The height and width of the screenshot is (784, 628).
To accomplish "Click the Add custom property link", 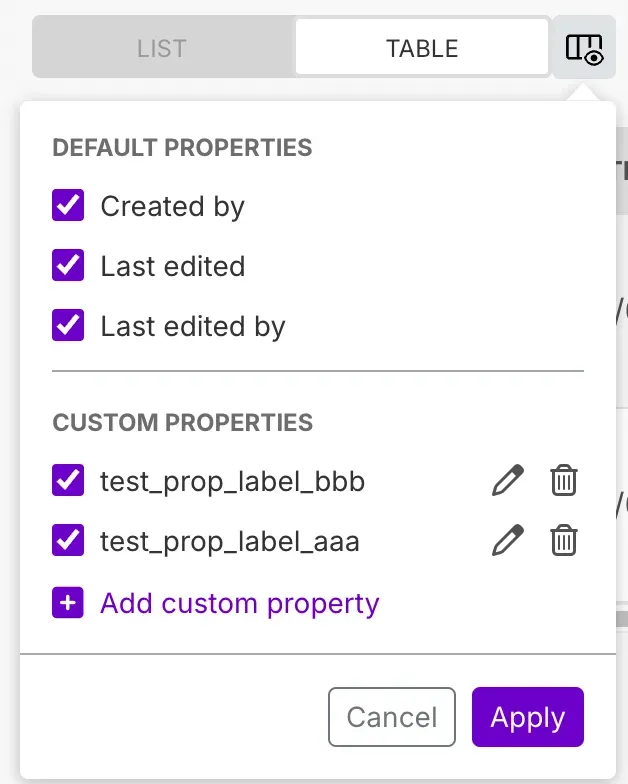I will coord(240,604).
